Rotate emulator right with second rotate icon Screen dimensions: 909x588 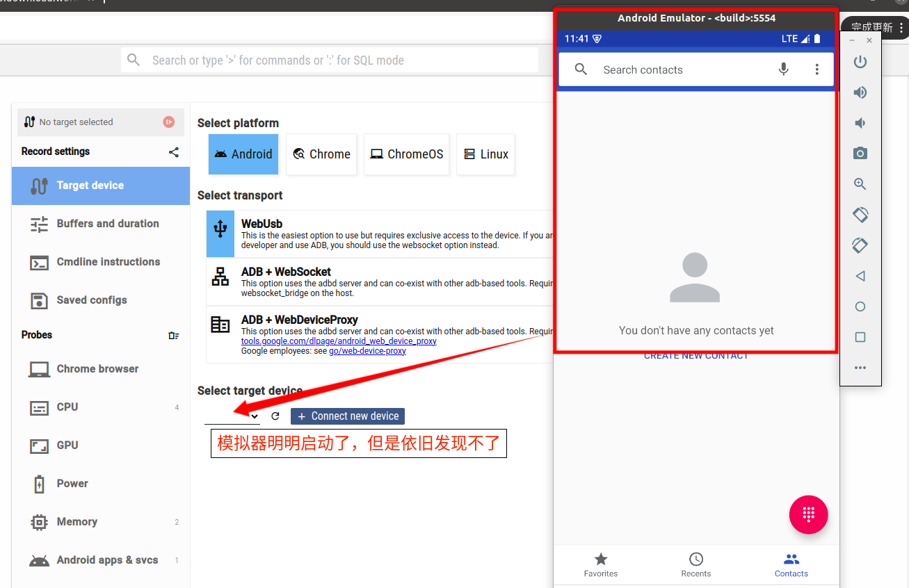coord(860,245)
